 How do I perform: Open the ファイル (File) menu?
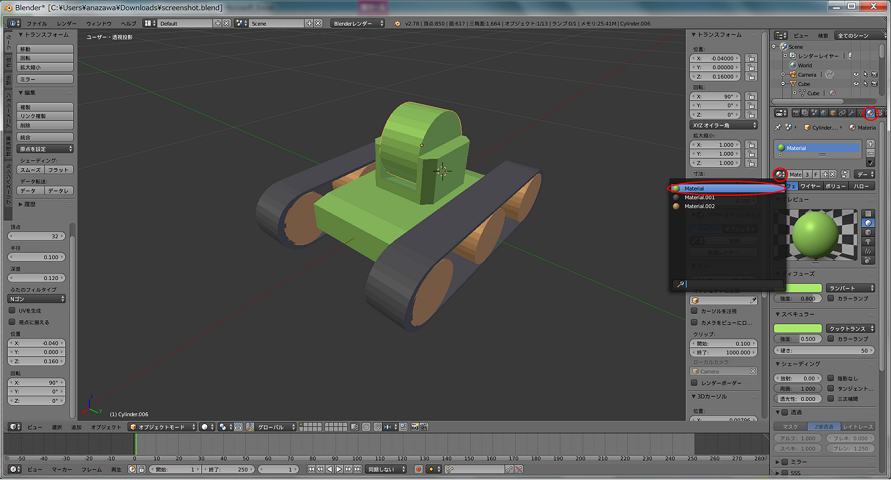[36, 22]
